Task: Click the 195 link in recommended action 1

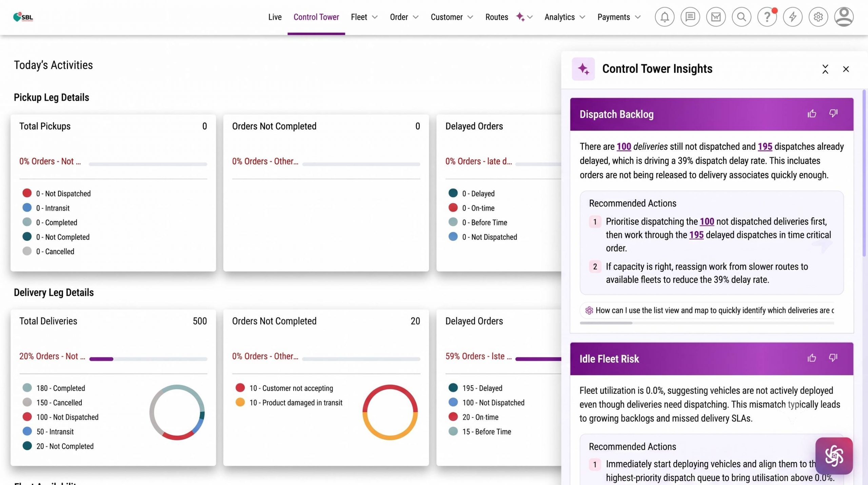Action: [696, 235]
